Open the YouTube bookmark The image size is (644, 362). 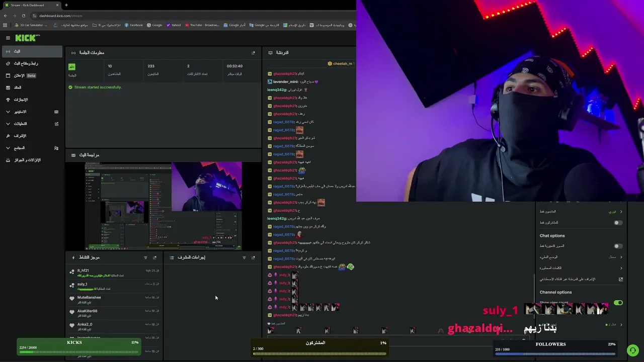[202, 25]
